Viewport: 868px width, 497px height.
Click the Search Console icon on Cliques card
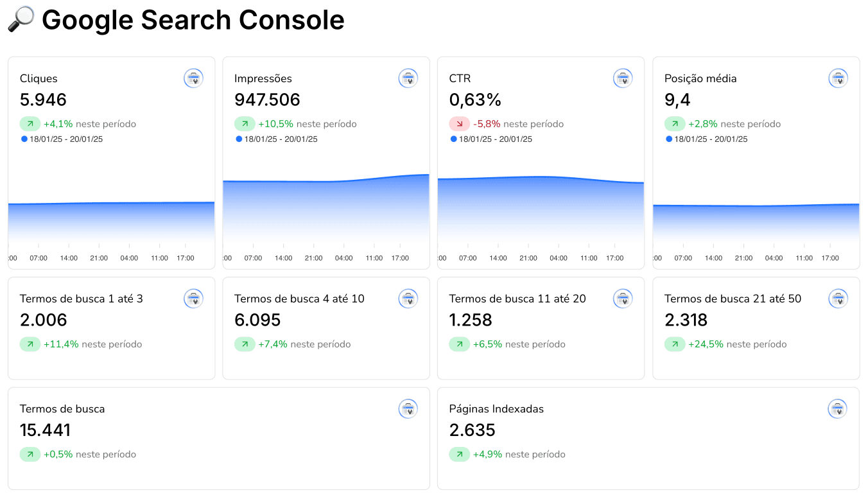click(x=193, y=78)
